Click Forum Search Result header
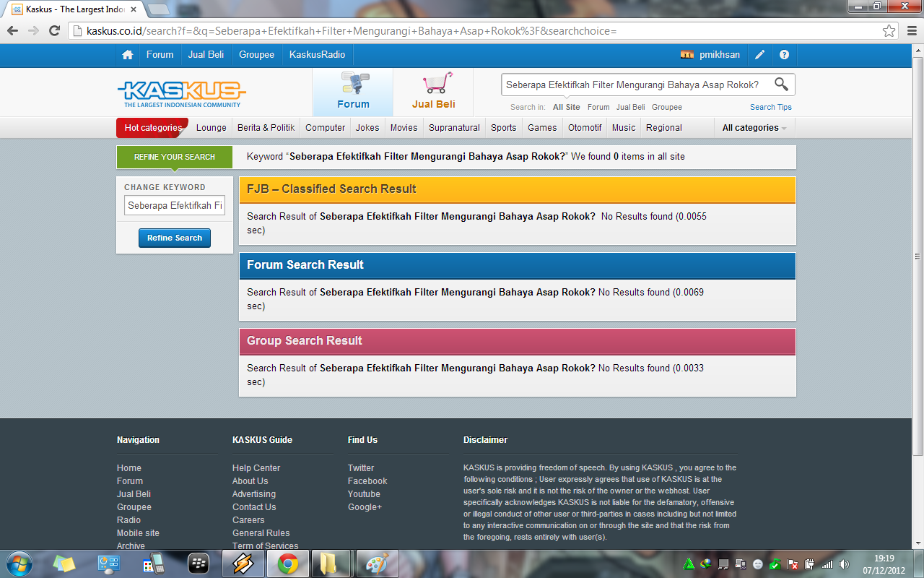This screenshot has width=924, height=578. coord(518,265)
